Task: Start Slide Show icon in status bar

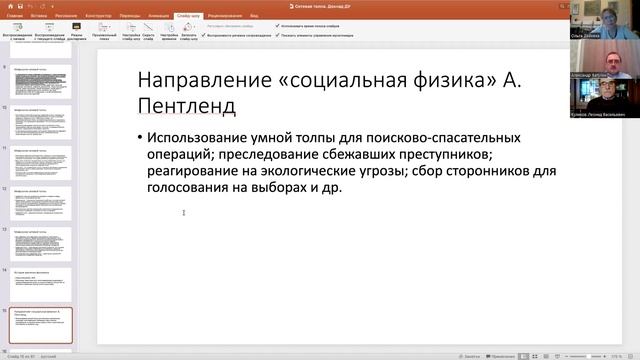Action: (x=557, y=356)
